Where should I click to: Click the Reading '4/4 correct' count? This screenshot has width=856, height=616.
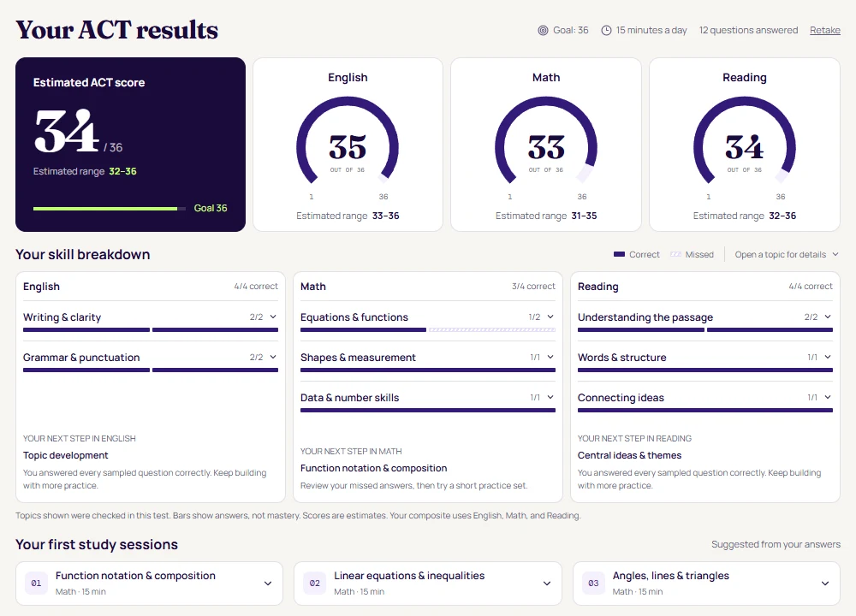point(811,286)
